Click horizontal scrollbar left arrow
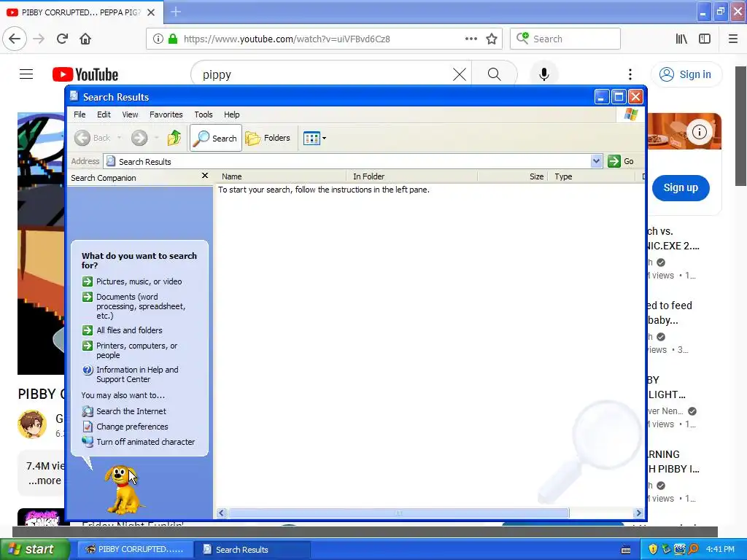The image size is (747, 560). [x=221, y=513]
